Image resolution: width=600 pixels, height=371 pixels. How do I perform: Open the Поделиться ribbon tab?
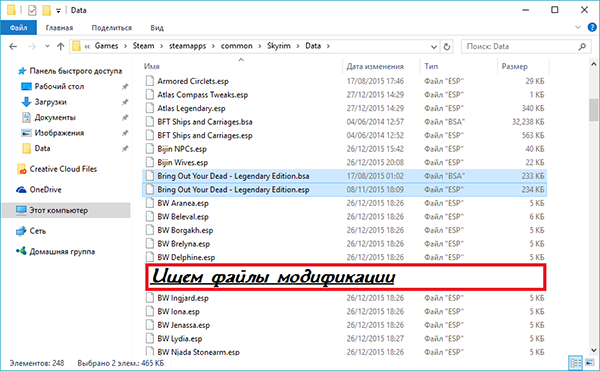pyautogui.click(x=111, y=28)
